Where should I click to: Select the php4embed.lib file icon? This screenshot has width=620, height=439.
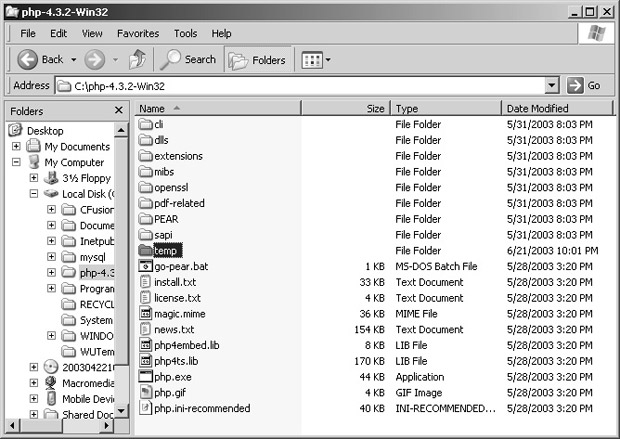146,345
